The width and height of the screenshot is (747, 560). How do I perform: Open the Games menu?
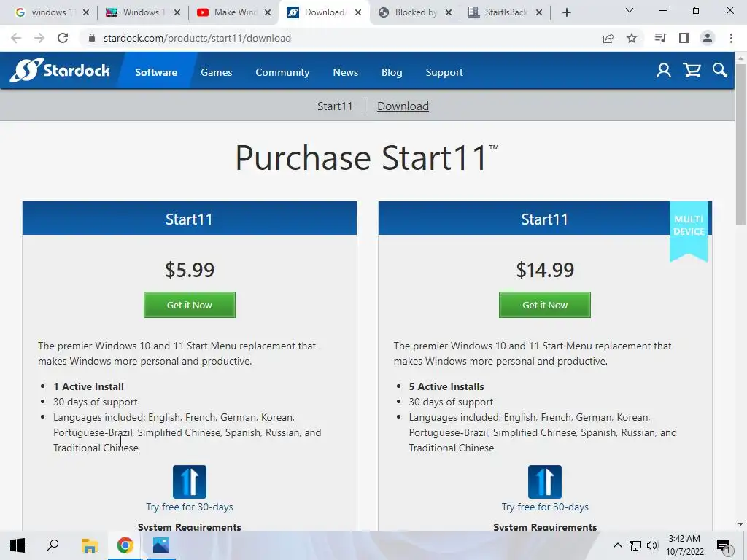point(216,72)
